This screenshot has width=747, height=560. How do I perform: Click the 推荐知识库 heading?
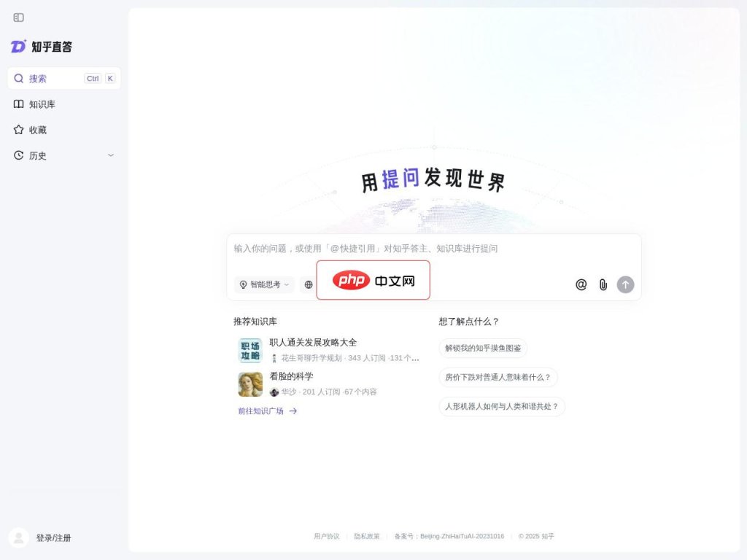click(255, 322)
